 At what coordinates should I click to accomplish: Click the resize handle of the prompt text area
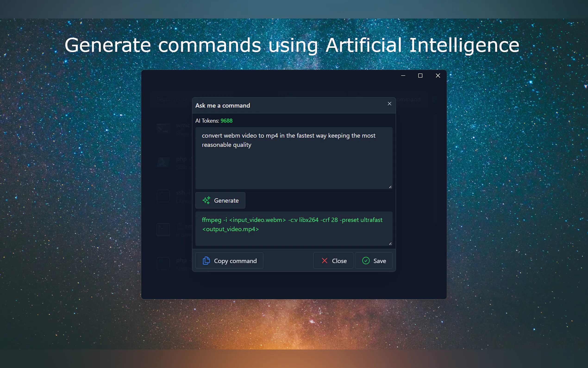390,187
